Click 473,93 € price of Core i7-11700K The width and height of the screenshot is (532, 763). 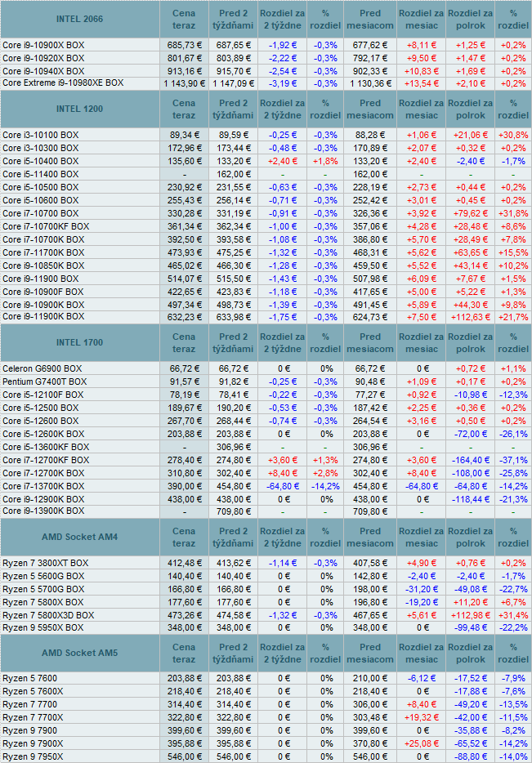[x=184, y=252]
